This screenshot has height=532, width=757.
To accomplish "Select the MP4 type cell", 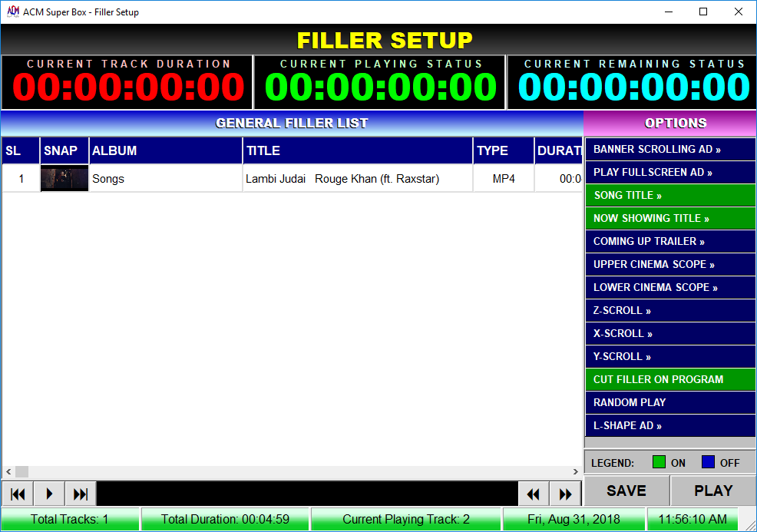I will 504,179.
